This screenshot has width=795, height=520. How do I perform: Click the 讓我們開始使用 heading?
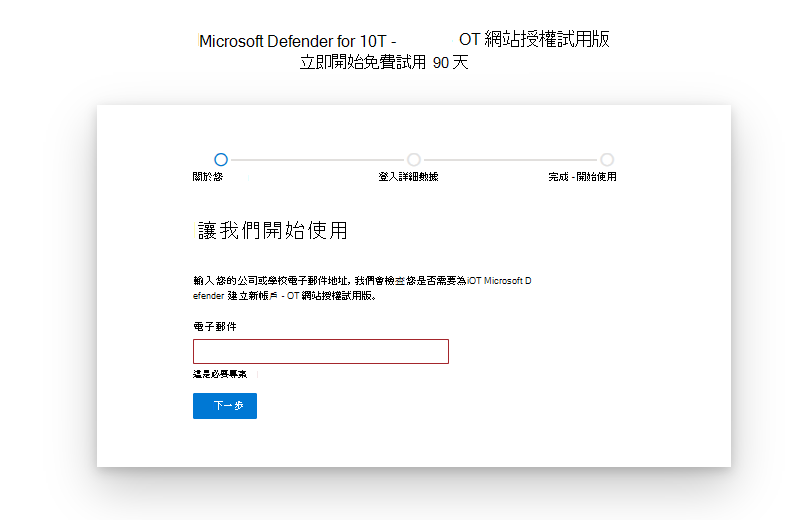[x=272, y=231]
